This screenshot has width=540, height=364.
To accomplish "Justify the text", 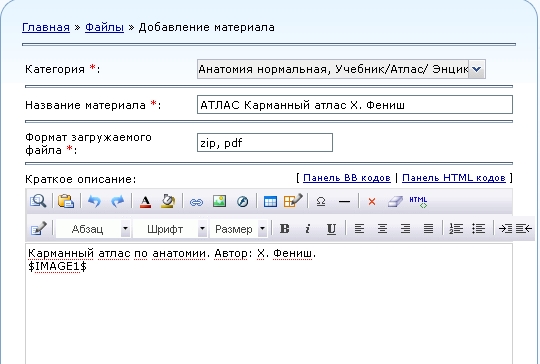I will click(x=428, y=229).
